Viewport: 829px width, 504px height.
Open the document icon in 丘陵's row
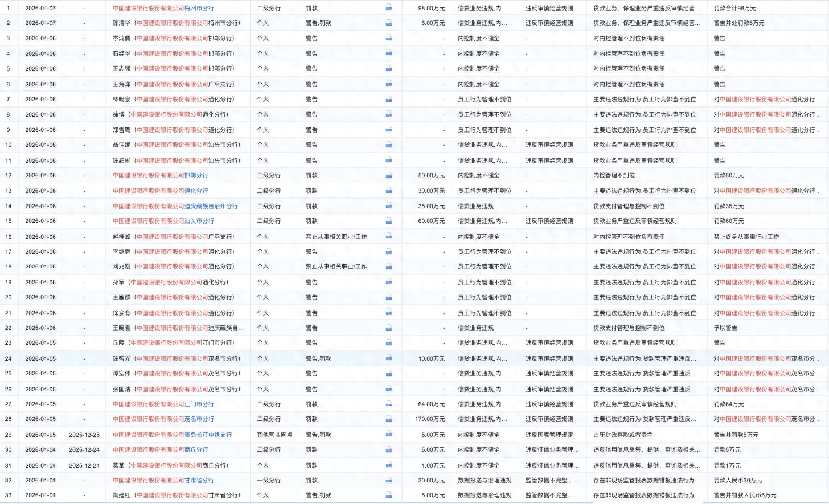[389, 342]
